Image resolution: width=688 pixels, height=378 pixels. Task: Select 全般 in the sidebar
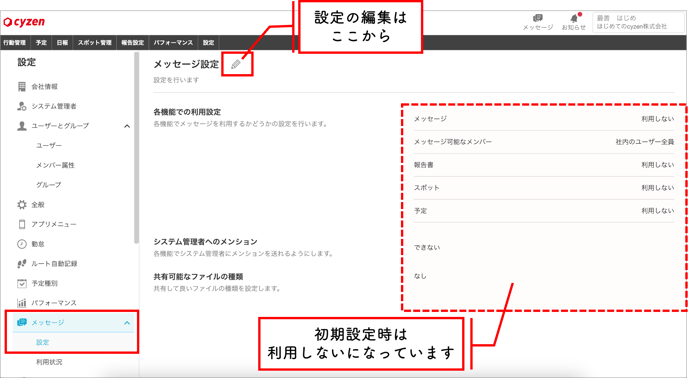coord(38,205)
